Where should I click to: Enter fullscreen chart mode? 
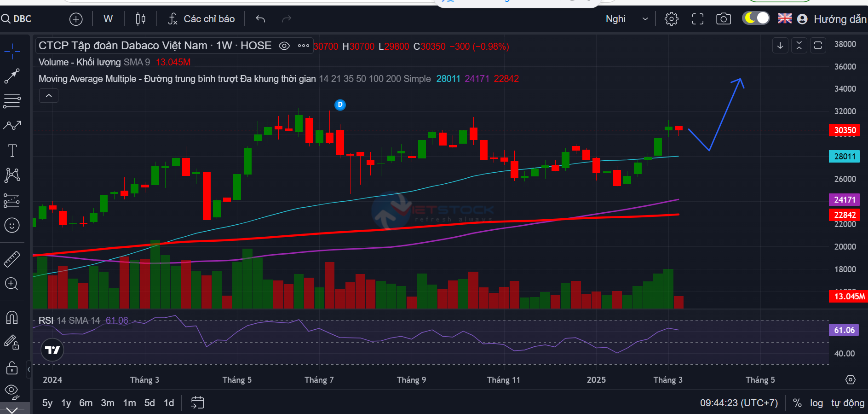[x=698, y=19]
